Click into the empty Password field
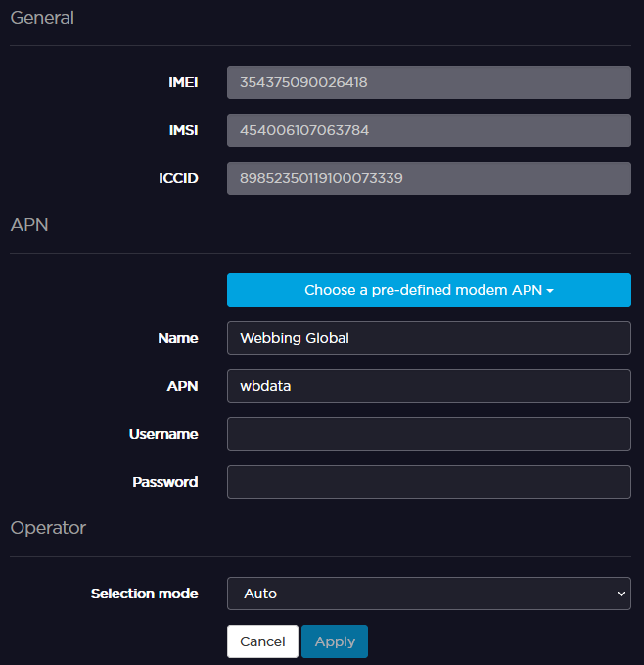644x665 pixels. (x=429, y=482)
